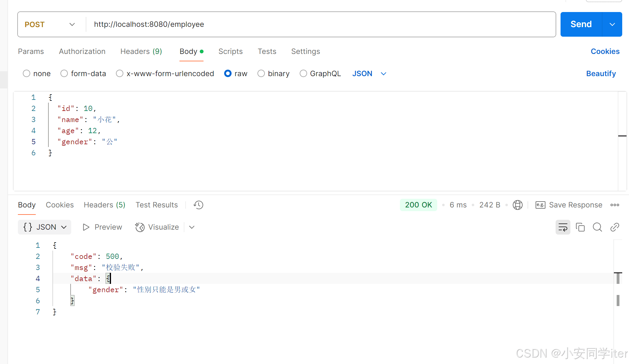Click the response time 6 ms
The image size is (629, 364).
coord(458,205)
